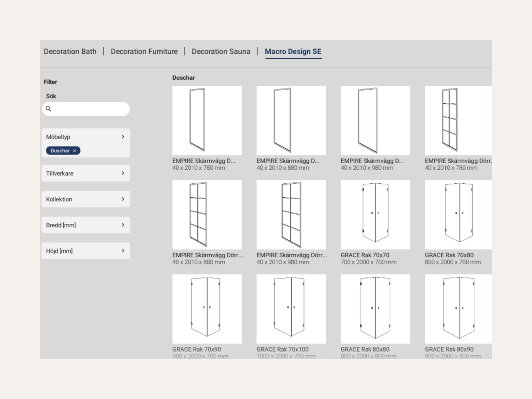Select grid EMPIRE Skärmvägg Dörr 880 mm thumbnail

click(207, 215)
